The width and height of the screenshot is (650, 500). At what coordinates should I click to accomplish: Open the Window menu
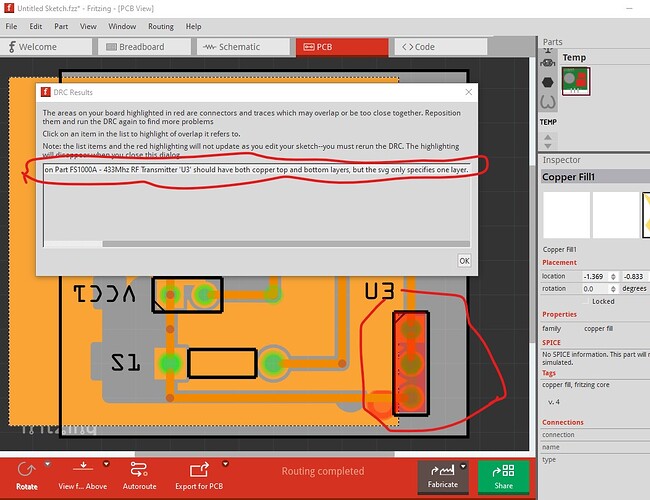(x=122, y=27)
